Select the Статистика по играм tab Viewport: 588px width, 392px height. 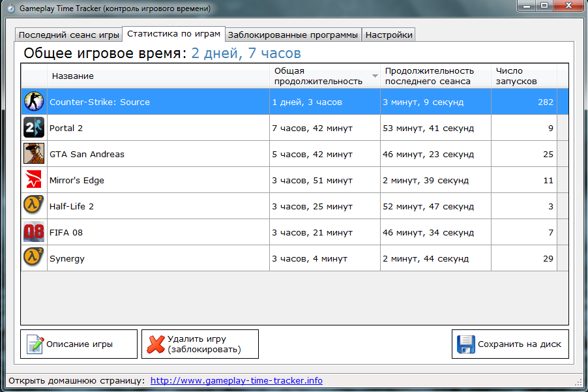173,34
